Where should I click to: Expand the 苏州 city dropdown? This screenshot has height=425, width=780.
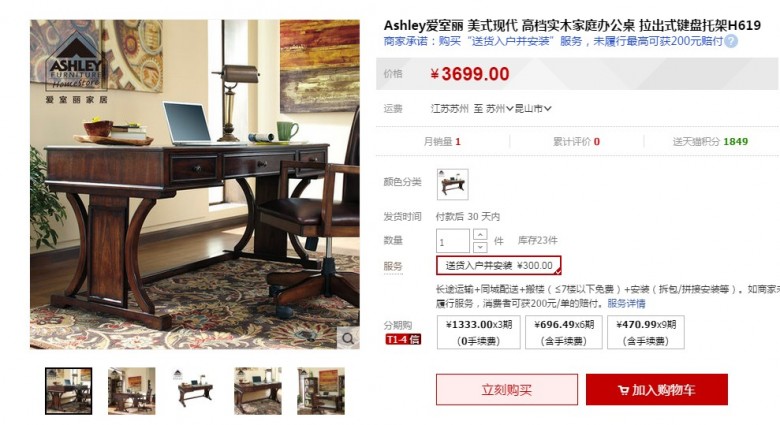click(x=499, y=108)
